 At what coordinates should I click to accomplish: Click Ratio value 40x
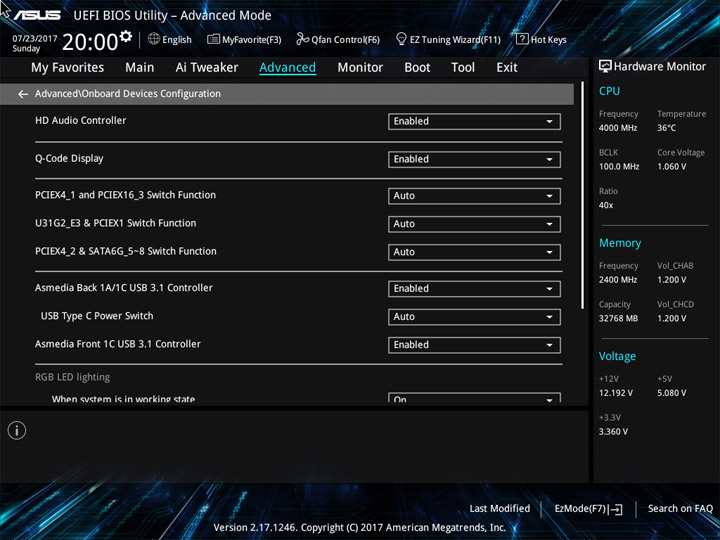(x=606, y=205)
